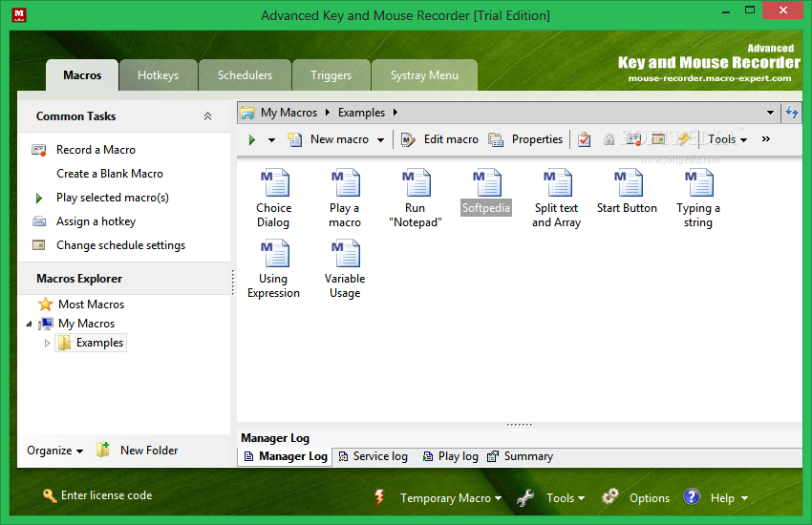Viewport: 812px width, 525px height.
Task: Open the play button dropdown arrow
Action: coord(271,139)
